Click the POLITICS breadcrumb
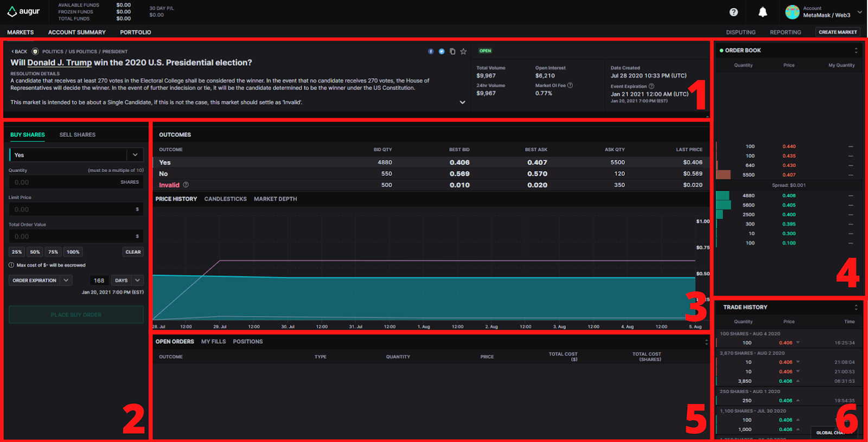 coord(53,52)
